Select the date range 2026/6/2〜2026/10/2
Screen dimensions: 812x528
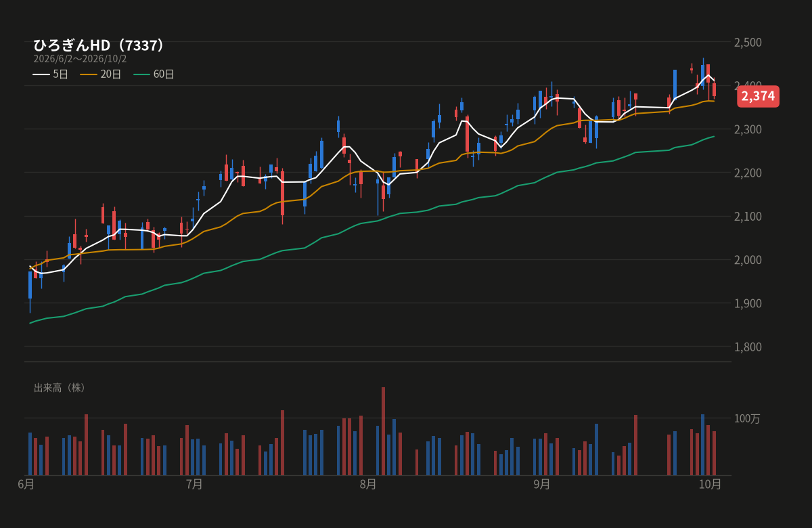(80, 59)
